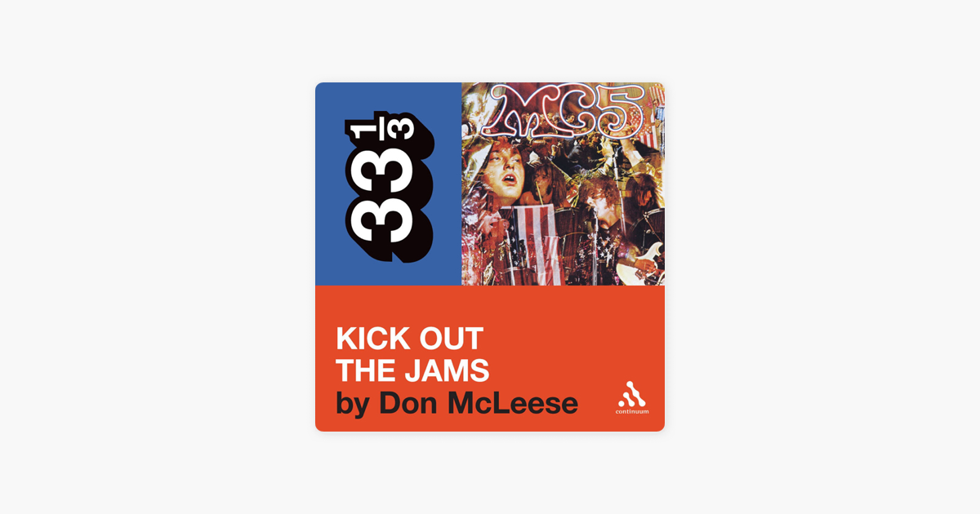Click THE JAMS title text
Viewport: 980px width, 514px height.
point(412,370)
